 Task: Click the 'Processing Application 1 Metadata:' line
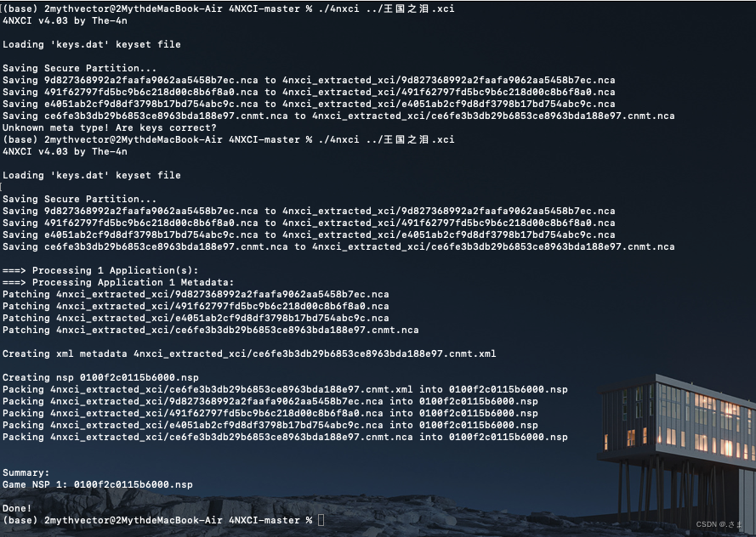click(118, 283)
